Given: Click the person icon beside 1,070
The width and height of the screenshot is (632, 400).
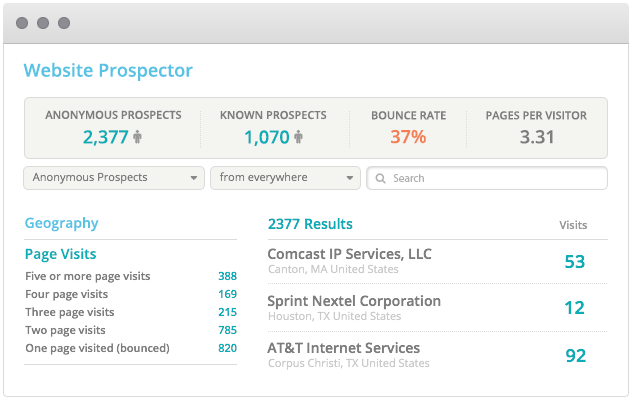Looking at the screenshot, I should (298, 137).
